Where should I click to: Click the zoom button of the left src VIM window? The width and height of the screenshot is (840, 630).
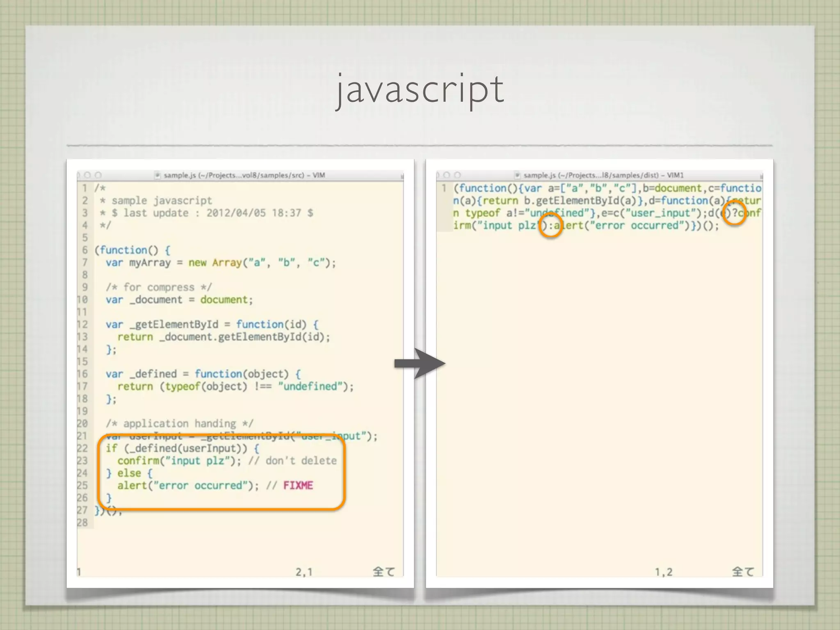98,175
